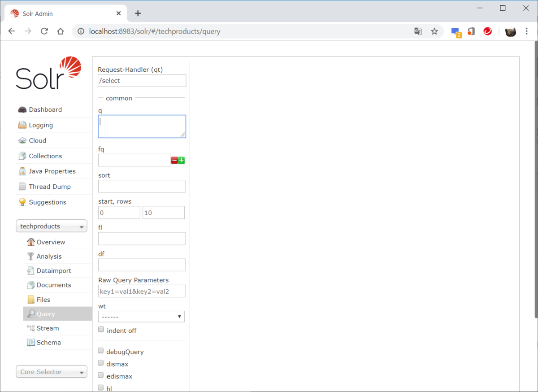Screen dimensions: 538x392
Task: Click the Documents icon
Action: point(30,285)
